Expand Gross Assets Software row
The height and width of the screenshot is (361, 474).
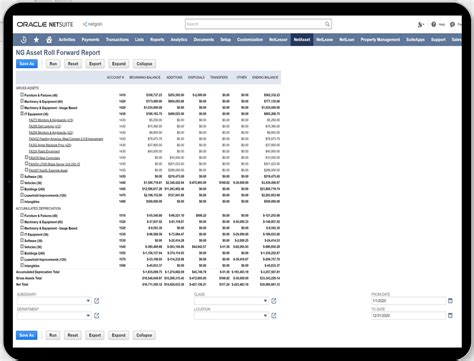pyautogui.click(x=22, y=176)
